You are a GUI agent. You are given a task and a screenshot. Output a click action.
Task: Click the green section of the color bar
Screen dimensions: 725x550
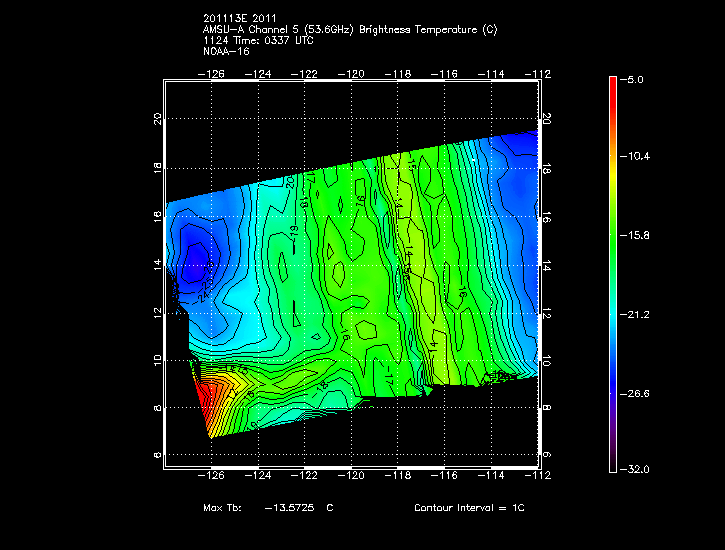tap(613, 236)
